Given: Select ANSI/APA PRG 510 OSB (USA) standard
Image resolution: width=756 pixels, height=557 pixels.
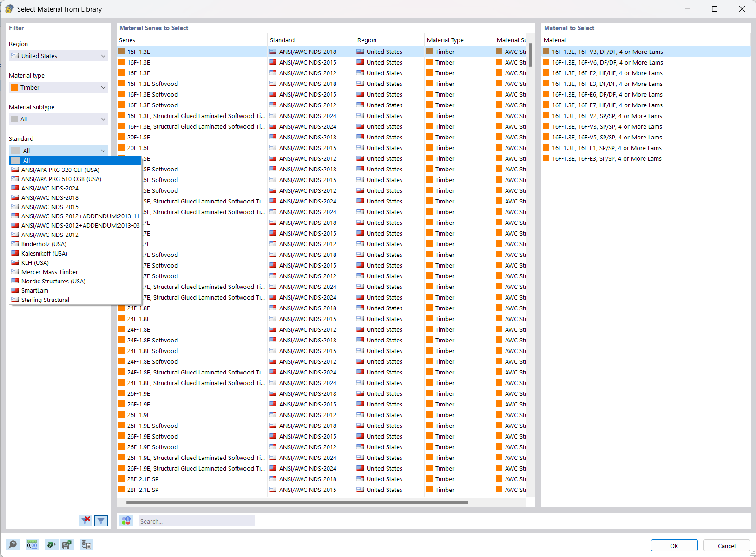Looking at the screenshot, I should pos(75,179).
